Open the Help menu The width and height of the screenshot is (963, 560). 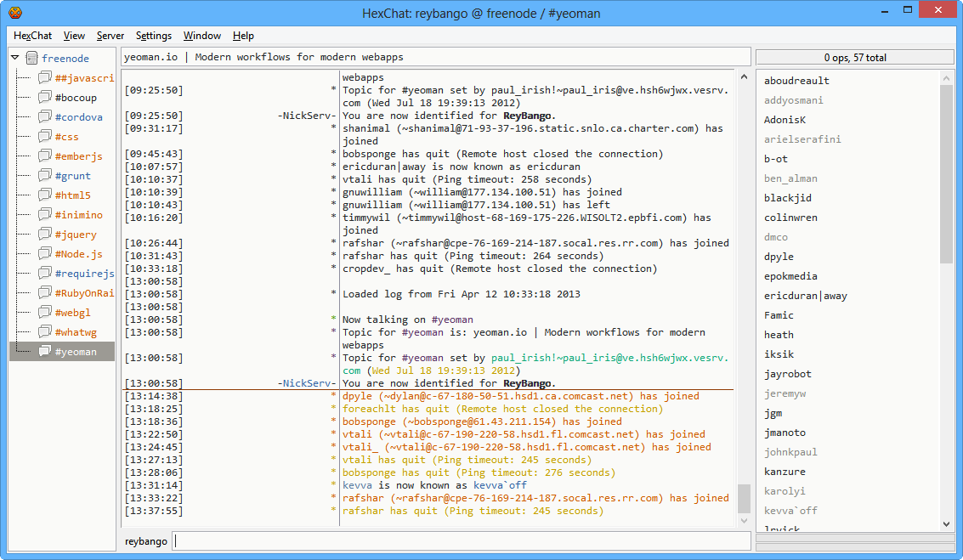click(243, 36)
